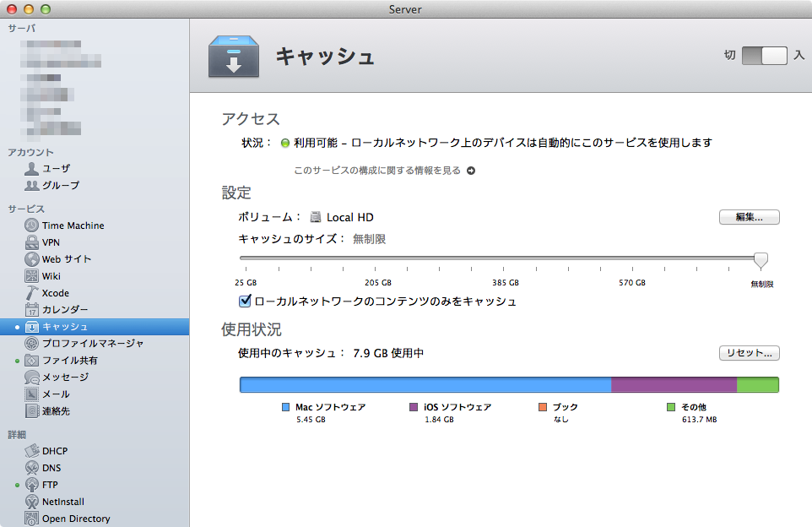Open the カレンダー calendar icon
The width and height of the screenshot is (812, 527).
31,309
